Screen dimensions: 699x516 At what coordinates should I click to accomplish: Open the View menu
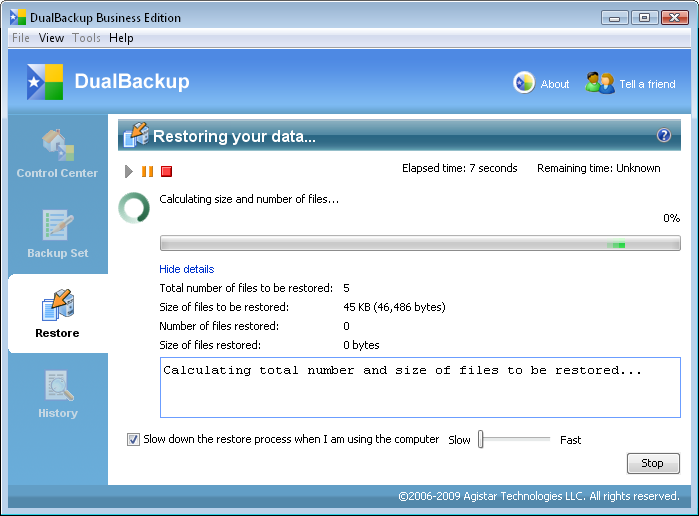pyautogui.click(x=51, y=38)
